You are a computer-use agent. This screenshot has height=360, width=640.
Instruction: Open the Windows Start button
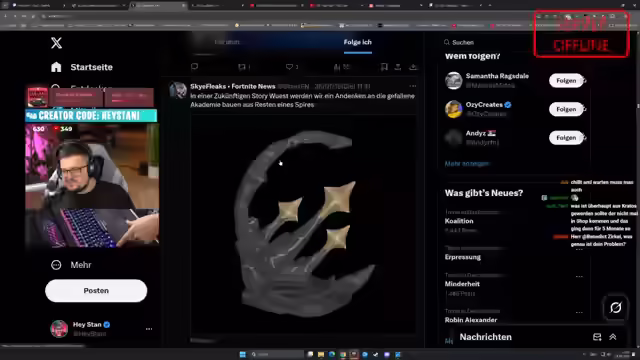click(x=243, y=354)
